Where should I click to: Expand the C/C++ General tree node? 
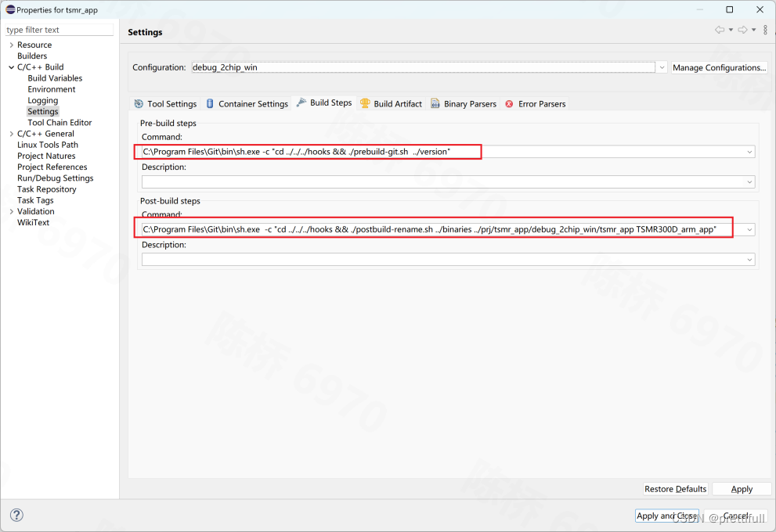pyautogui.click(x=12, y=134)
